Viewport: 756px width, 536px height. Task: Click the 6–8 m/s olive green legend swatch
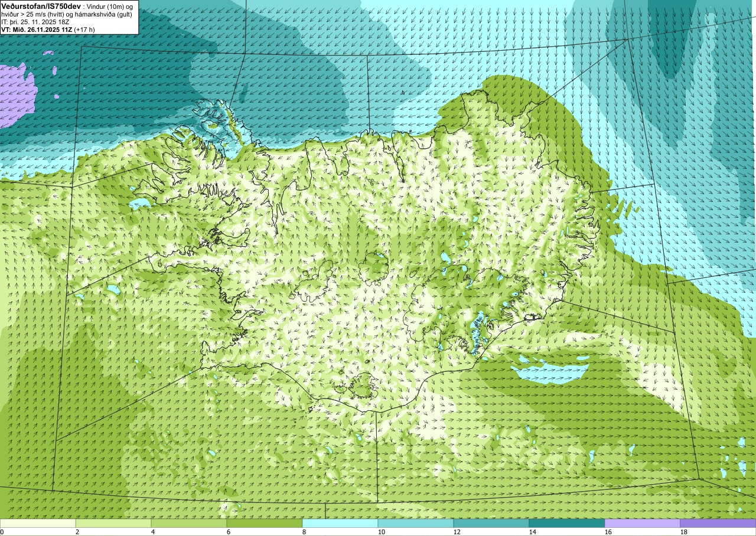coord(265,523)
